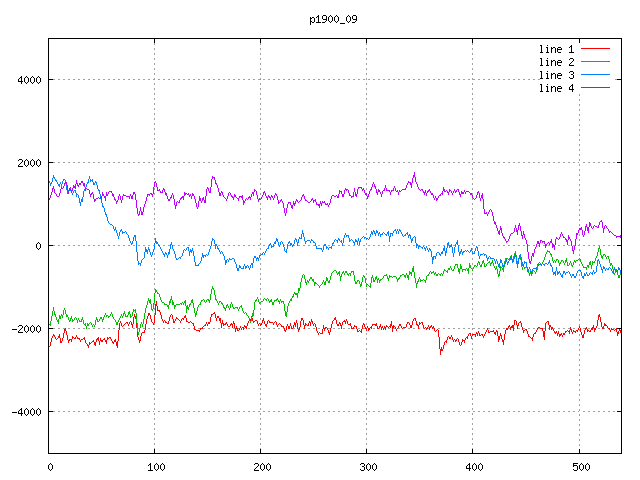
Task: Click the -4000 y-axis tick label
Action: click(25, 412)
